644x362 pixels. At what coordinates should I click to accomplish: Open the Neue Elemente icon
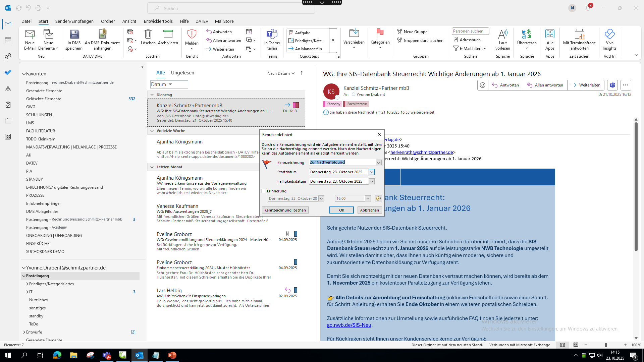(x=48, y=34)
